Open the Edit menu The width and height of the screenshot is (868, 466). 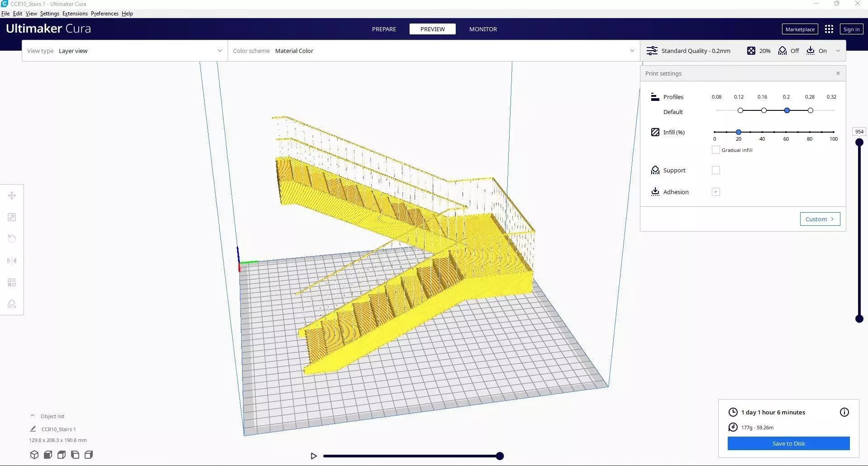(x=18, y=14)
